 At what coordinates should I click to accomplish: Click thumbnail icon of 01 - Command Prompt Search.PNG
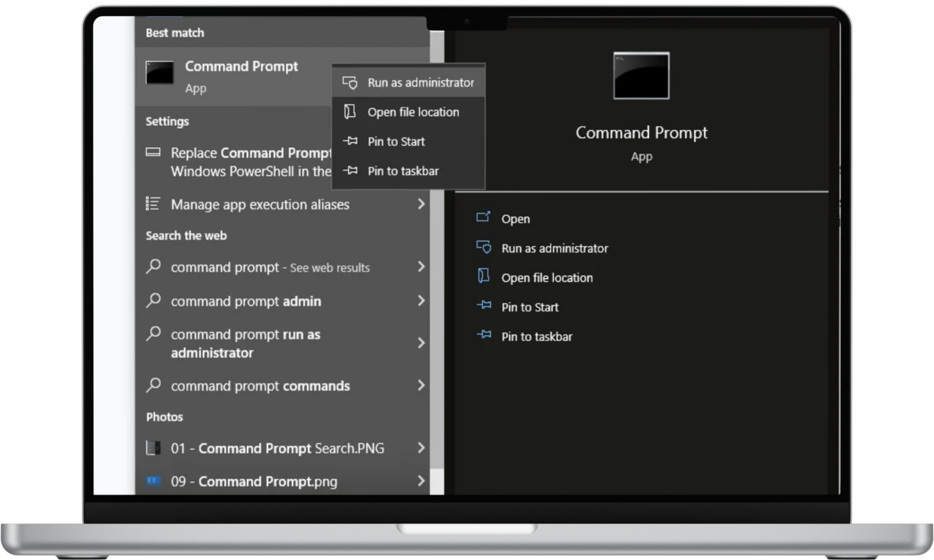pyautogui.click(x=153, y=448)
